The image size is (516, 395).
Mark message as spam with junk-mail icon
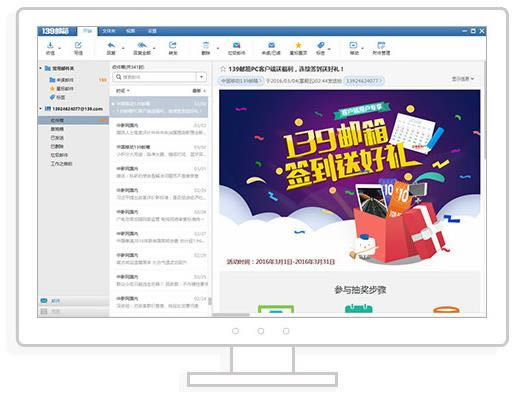tap(237, 45)
